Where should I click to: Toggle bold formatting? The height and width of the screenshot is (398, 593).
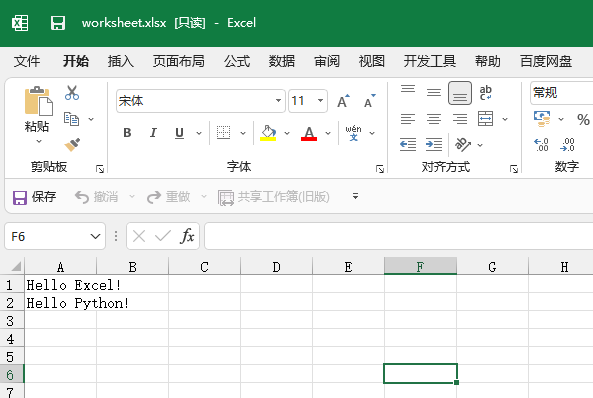(127, 133)
